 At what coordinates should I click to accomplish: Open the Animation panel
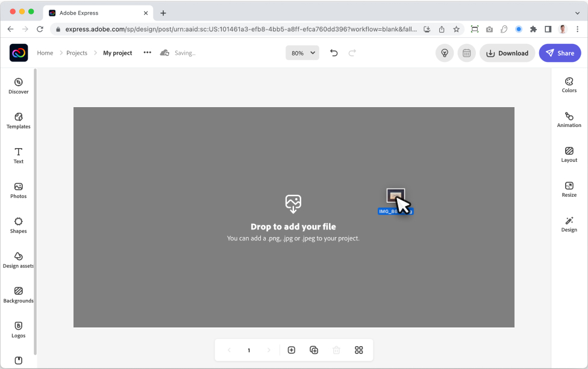point(569,120)
